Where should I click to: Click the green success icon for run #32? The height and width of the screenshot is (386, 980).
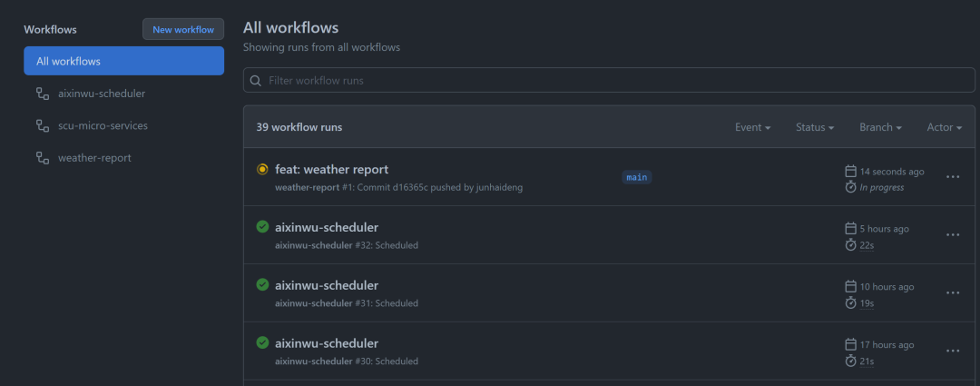[262, 227]
